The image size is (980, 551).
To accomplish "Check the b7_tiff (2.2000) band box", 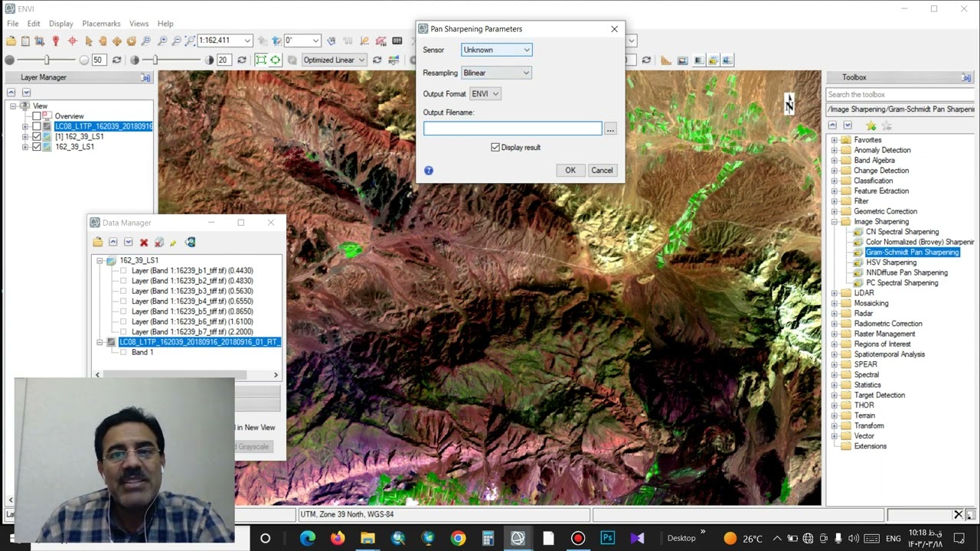I will 123,332.
